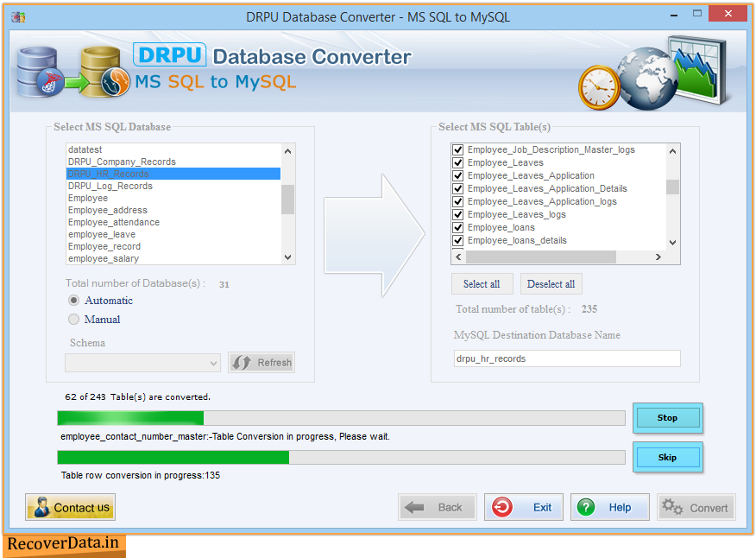
Task: Click database list vertical scrollbar thumb
Action: tap(288, 200)
